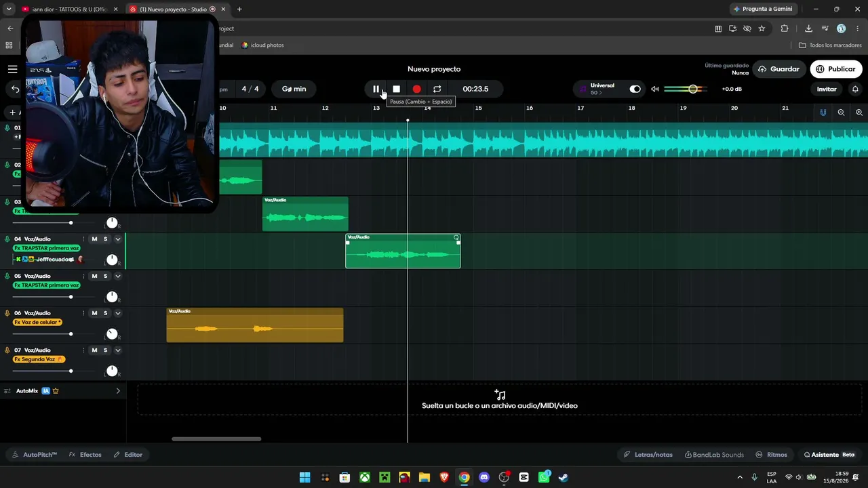Expand track 07 options chevron
This screenshot has height=488, width=868.
point(117,350)
